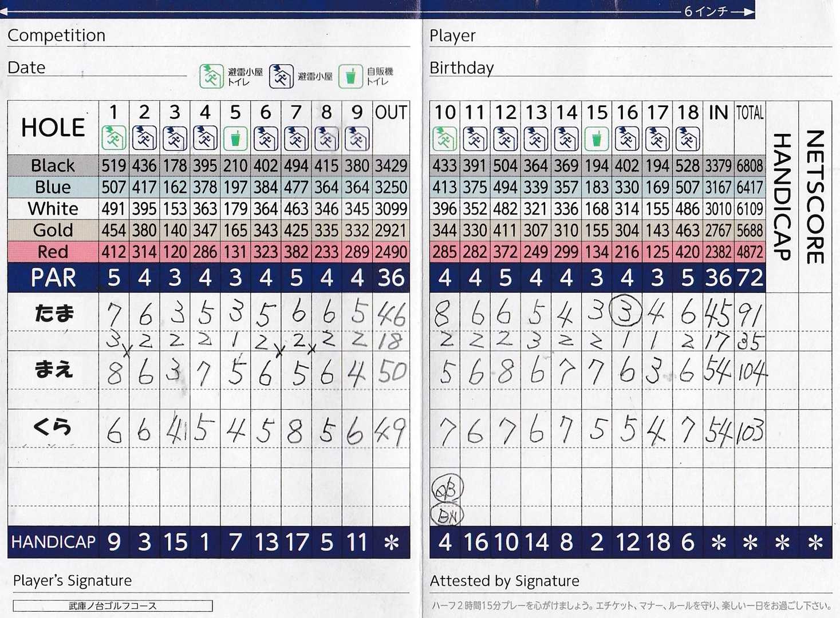Screen dimensions: 840x618
Task: Click the green shelter-with-toilet legend icon
Action: pyautogui.click(x=211, y=76)
